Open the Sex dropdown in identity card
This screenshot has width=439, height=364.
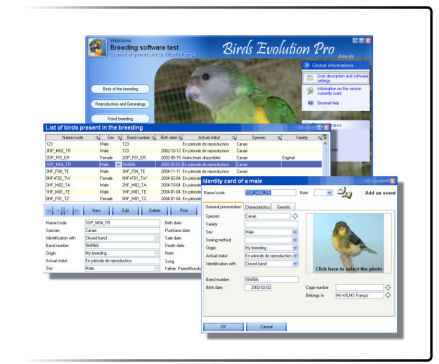pyautogui.click(x=295, y=232)
